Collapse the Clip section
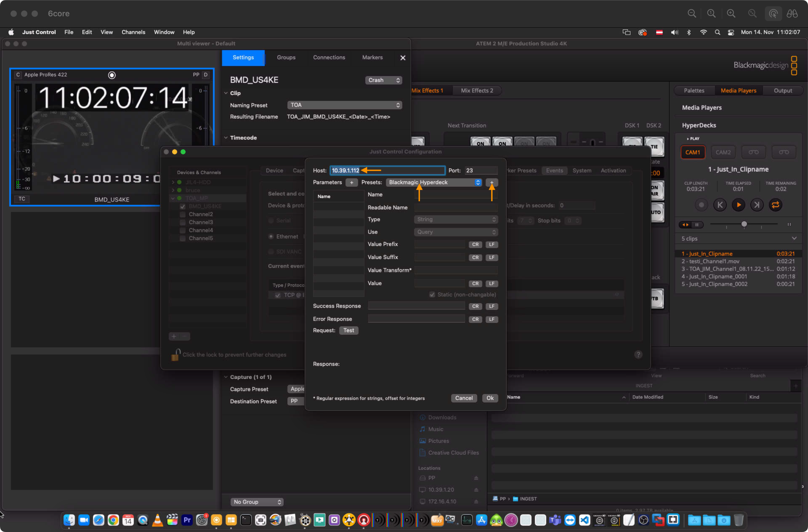Viewport: 808px width, 532px height. click(x=226, y=93)
